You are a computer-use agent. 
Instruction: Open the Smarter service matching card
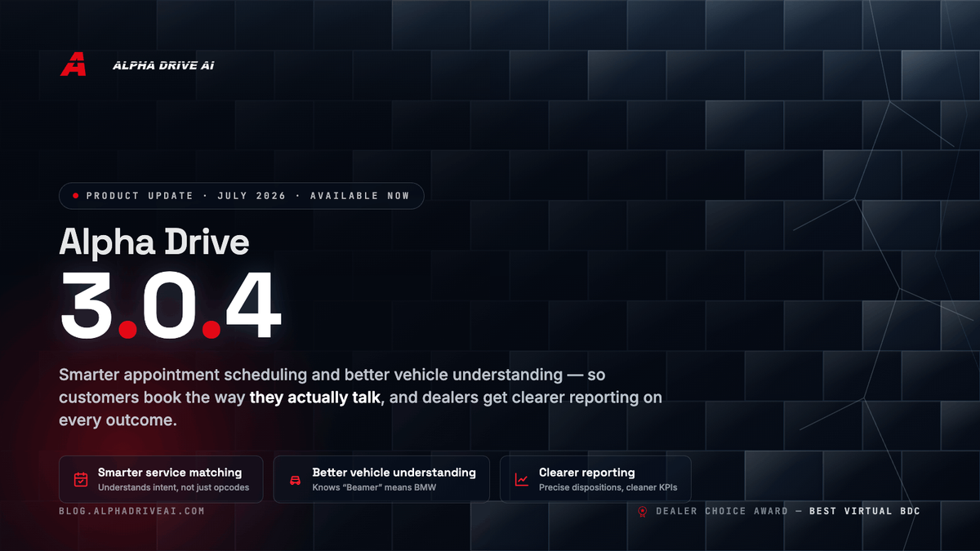162,479
